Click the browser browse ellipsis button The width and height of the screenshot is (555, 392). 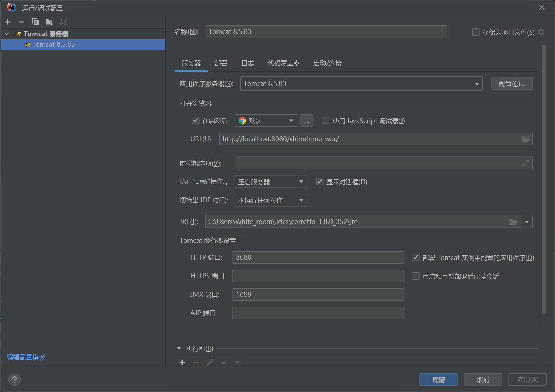307,121
